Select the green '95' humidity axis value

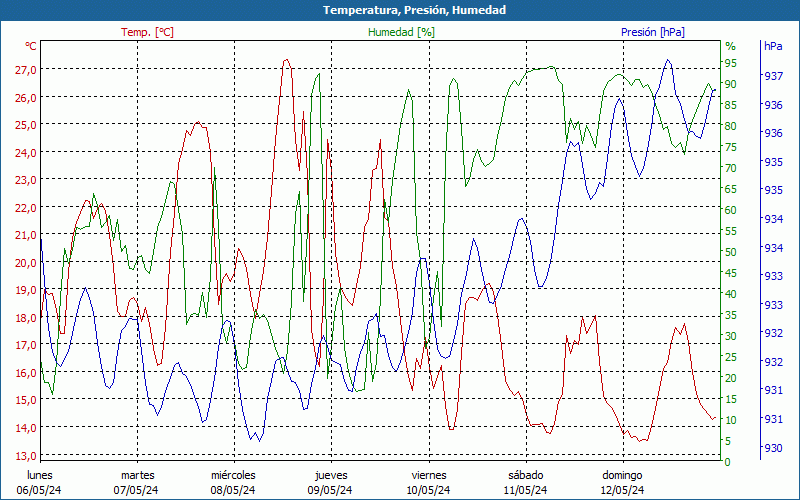(731, 63)
